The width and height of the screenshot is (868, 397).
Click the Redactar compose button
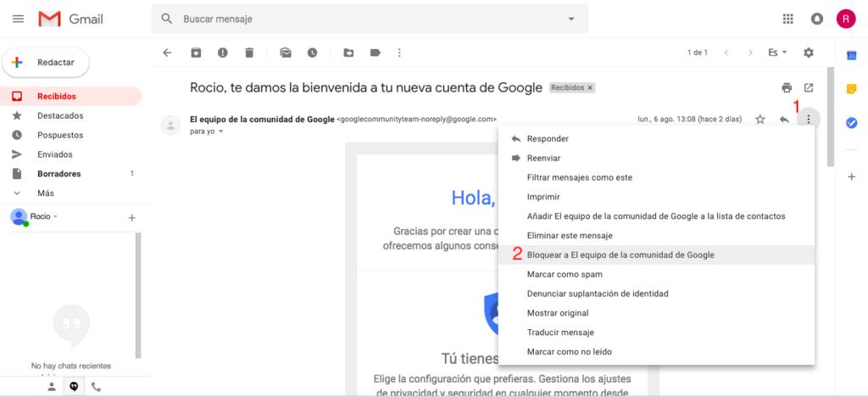(x=46, y=63)
